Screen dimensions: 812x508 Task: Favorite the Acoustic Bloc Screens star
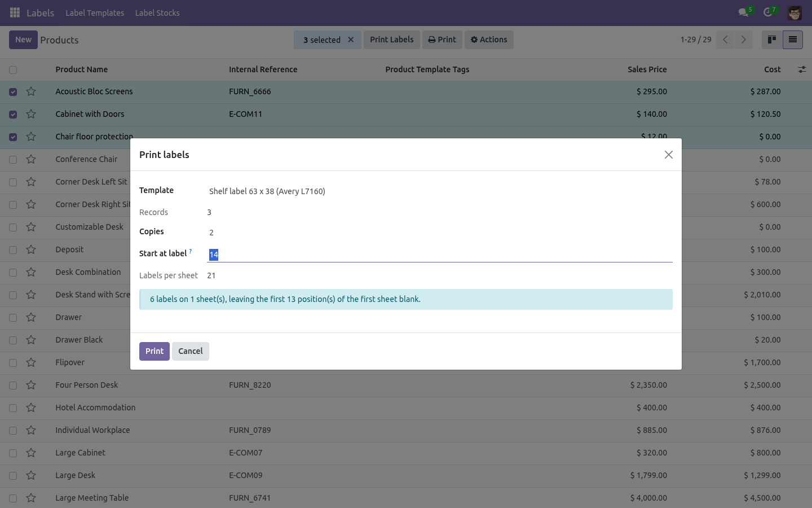(x=31, y=91)
